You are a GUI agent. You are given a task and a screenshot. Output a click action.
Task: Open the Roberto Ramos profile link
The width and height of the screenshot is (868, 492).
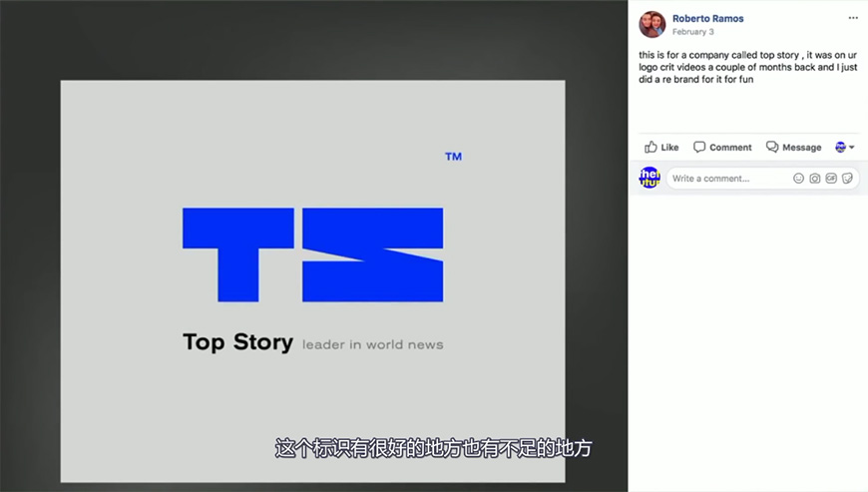707,18
